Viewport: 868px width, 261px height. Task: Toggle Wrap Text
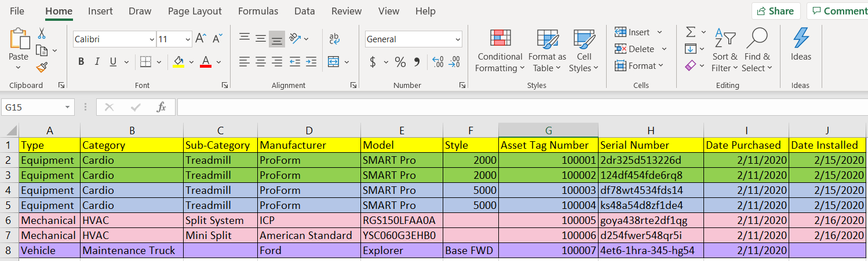(334, 39)
